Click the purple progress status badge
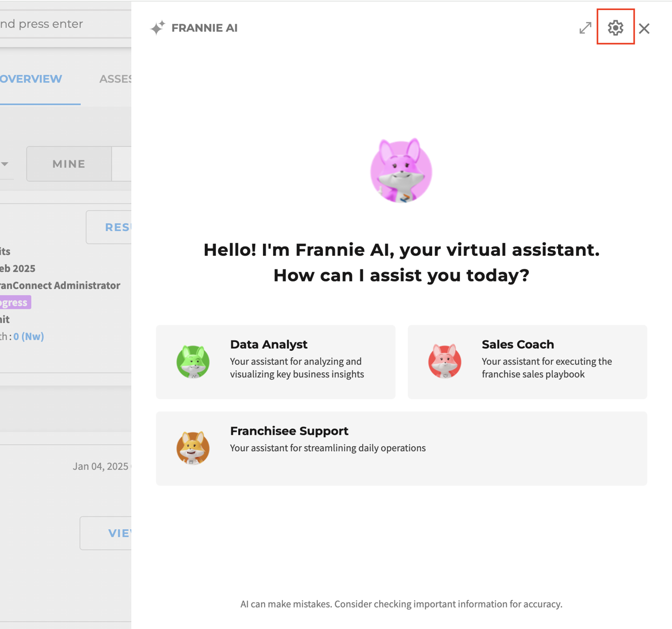This screenshot has height=629, width=672. [15, 302]
